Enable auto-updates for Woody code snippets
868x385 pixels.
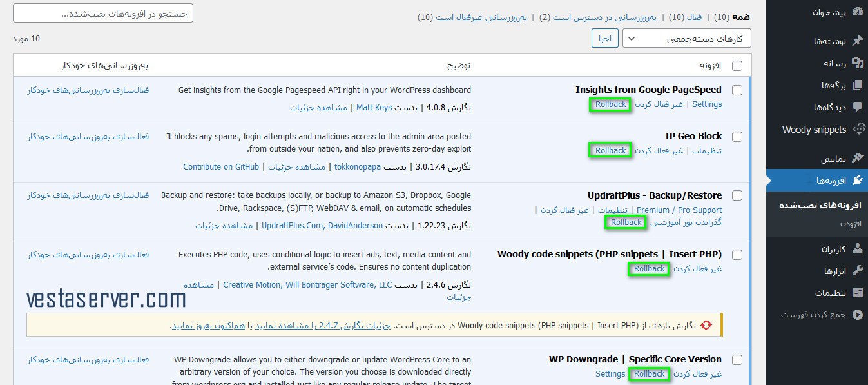[88, 255]
